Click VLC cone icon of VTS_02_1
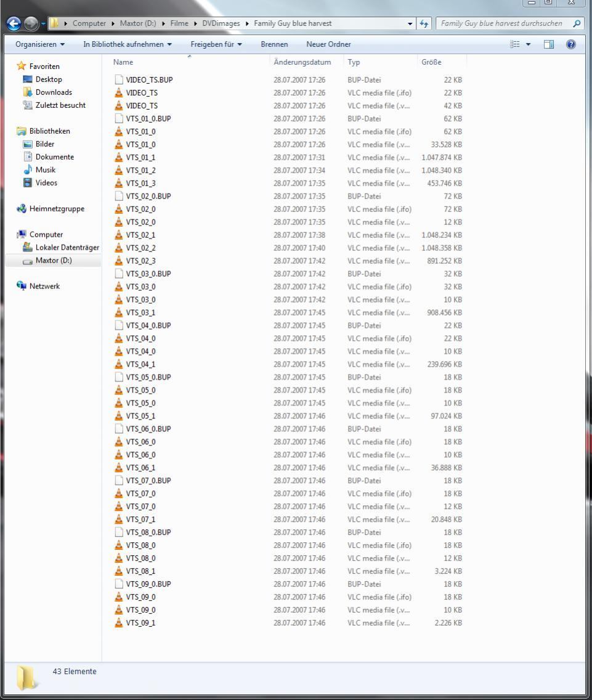Screen dimensions: 592x700 coord(118,235)
